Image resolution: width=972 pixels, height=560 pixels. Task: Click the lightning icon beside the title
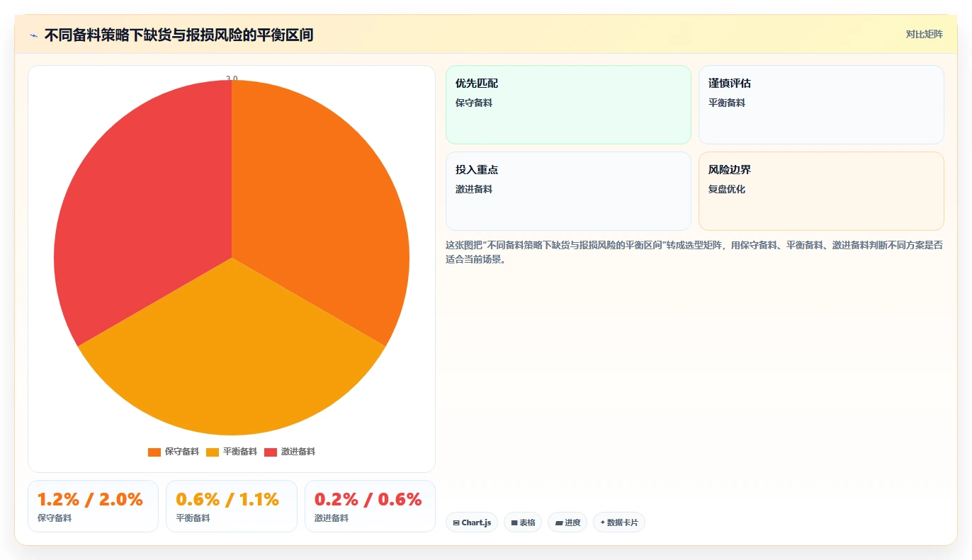(x=33, y=35)
